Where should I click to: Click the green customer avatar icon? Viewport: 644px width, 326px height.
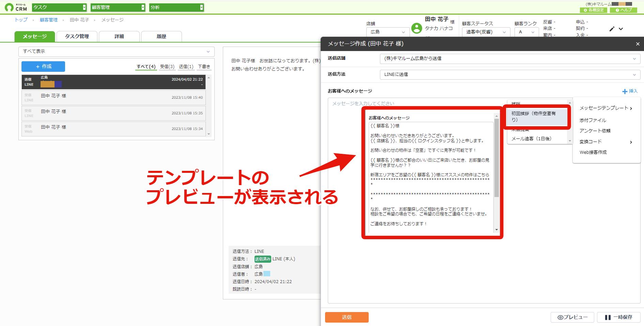pos(416,28)
